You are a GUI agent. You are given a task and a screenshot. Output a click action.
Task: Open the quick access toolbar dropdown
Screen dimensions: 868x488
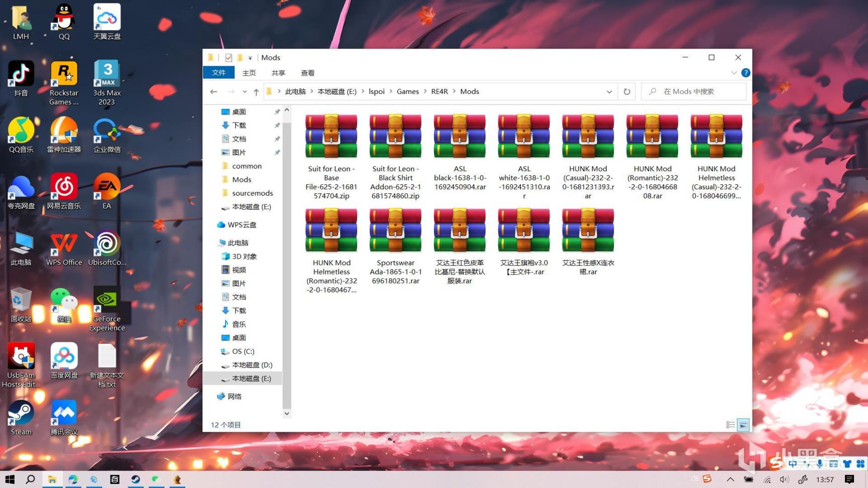click(250, 58)
